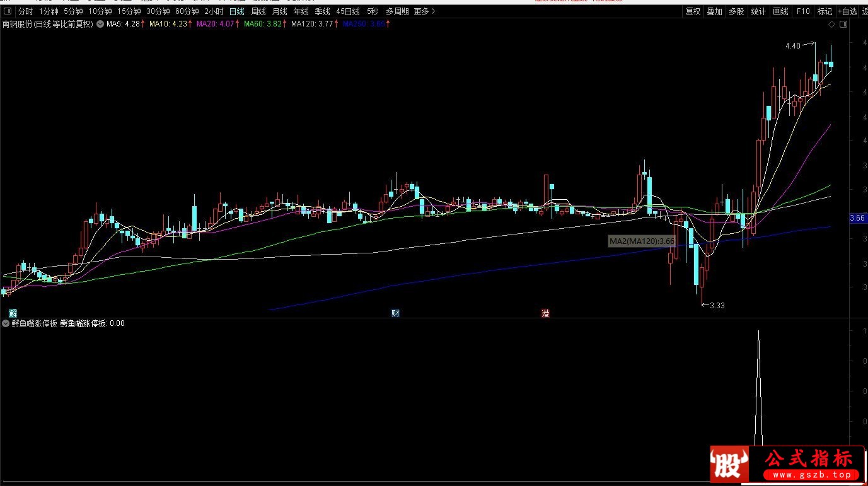
Task: Select the 月线 monthly period
Action: tap(280, 11)
